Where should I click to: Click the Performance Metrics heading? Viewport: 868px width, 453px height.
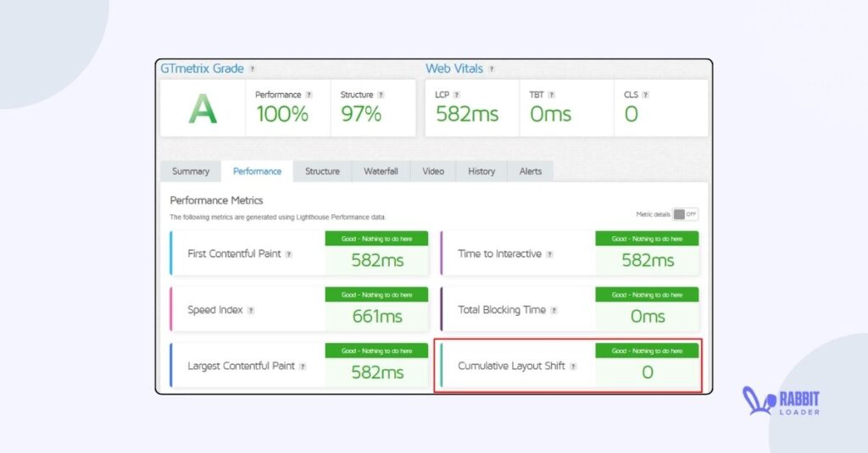coord(216,200)
